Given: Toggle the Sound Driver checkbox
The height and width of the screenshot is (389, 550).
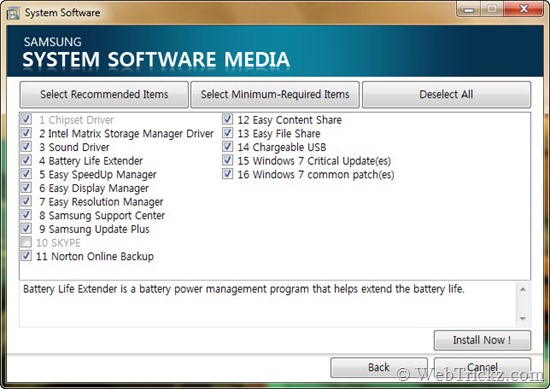Looking at the screenshot, I should click(x=26, y=147).
